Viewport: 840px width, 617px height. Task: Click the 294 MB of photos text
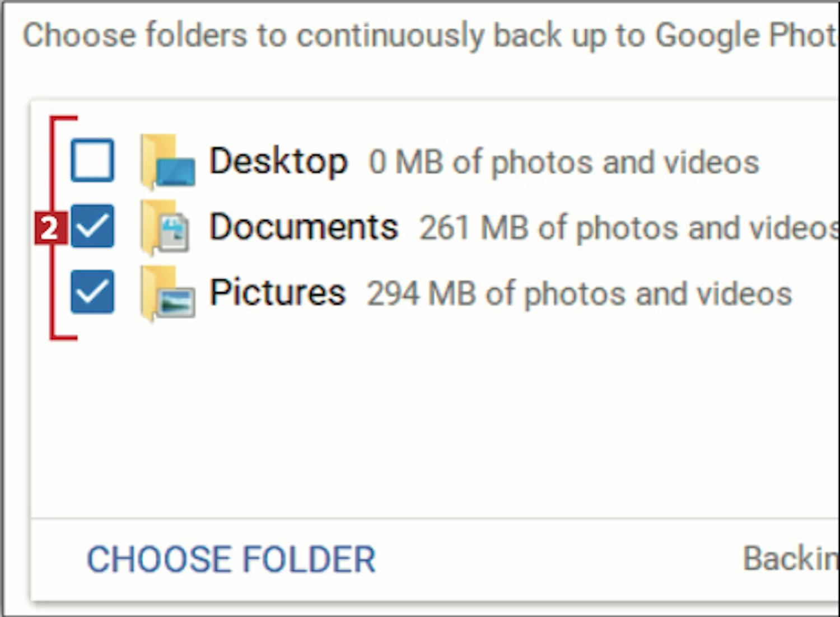pyautogui.click(x=579, y=294)
